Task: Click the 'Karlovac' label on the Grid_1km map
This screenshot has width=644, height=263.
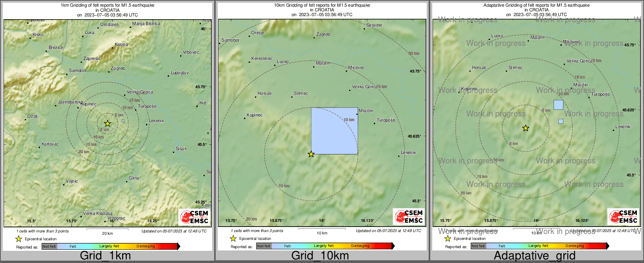Action: 50,144
